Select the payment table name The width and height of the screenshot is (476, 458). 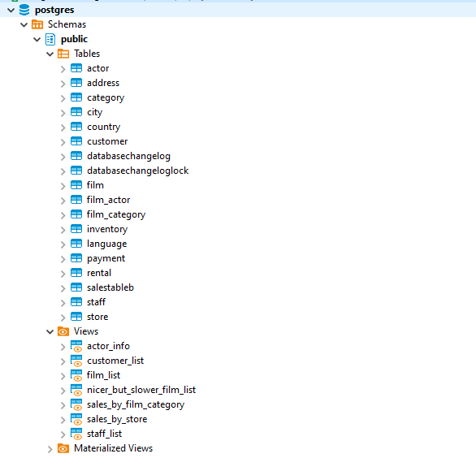click(x=106, y=258)
